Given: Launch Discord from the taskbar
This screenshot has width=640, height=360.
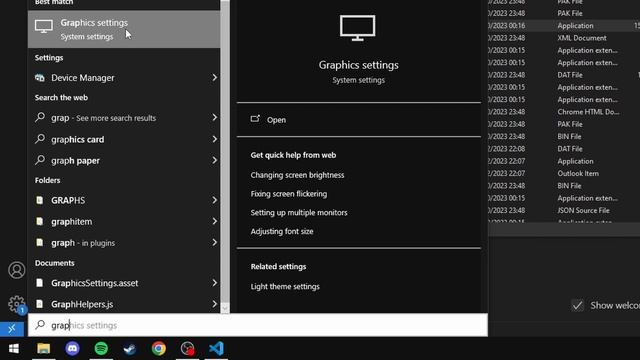Looking at the screenshot, I should point(72,348).
